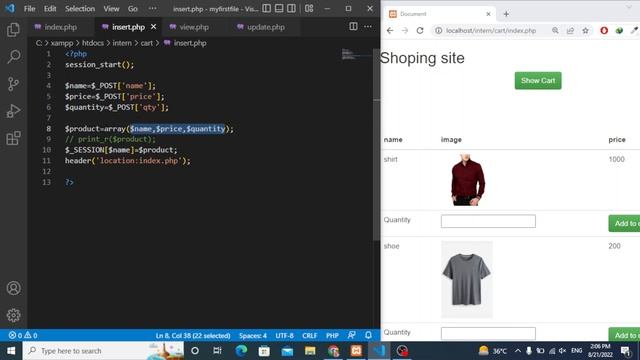Open the View menu
The width and height of the screenshot is (640, 360).
(x=111, y=9)
